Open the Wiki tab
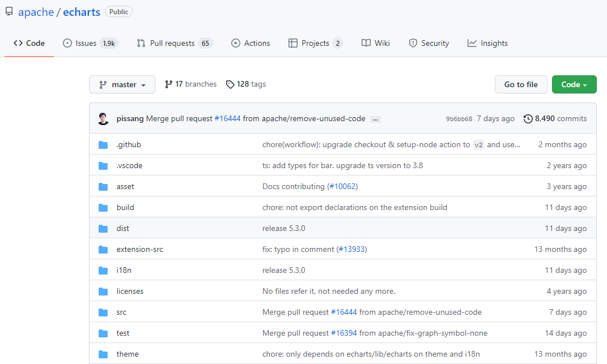 tap(376, 43)
